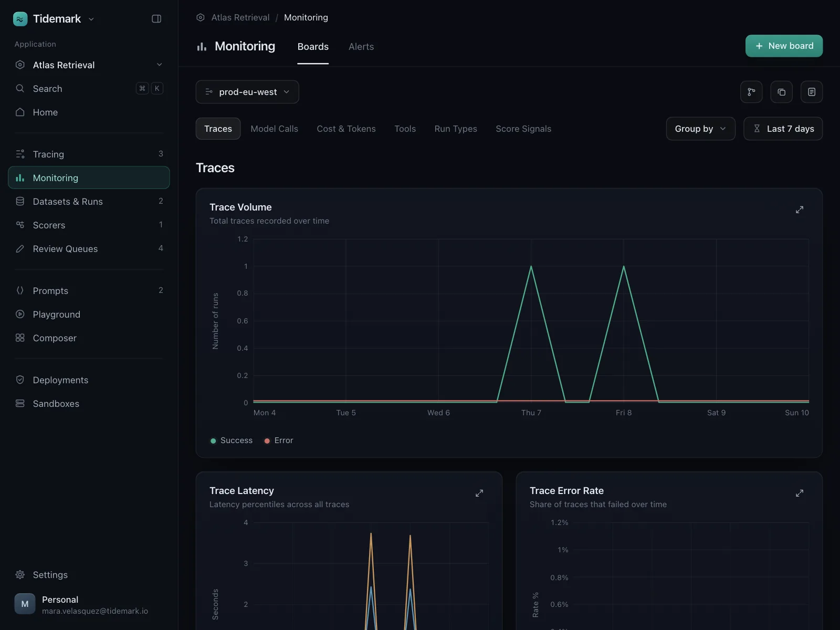This screenshot has height=630, width=840.
Task: Click the Deployments shield icon
Action: (20, 380)
